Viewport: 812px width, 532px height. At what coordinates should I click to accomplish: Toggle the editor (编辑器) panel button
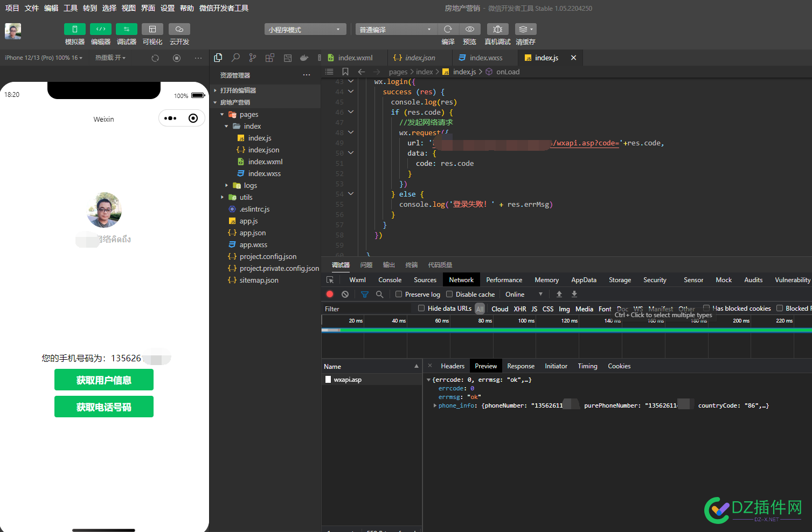click(x=101, y=29)
